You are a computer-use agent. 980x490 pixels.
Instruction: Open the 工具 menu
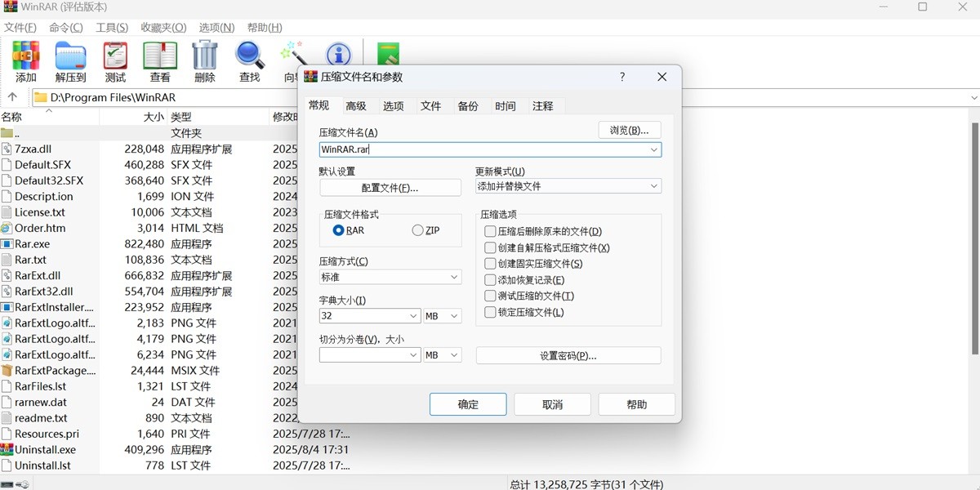tap(113, 27)
